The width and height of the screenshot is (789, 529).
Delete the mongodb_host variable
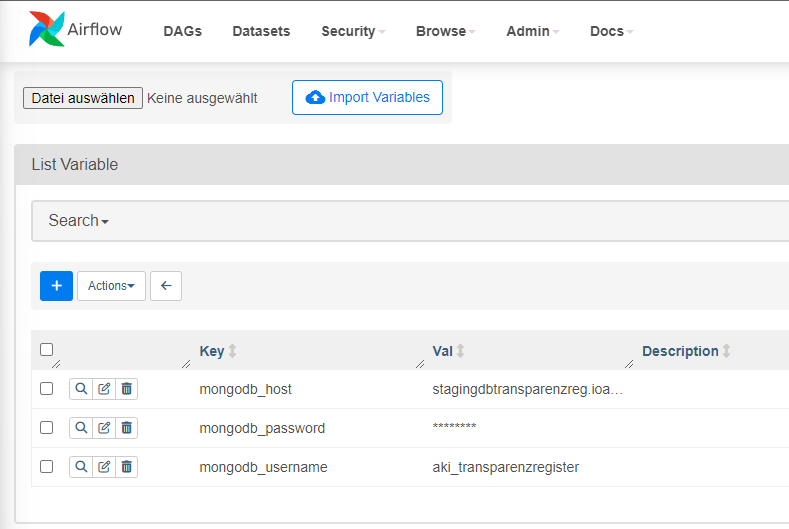tap(126, 389)
